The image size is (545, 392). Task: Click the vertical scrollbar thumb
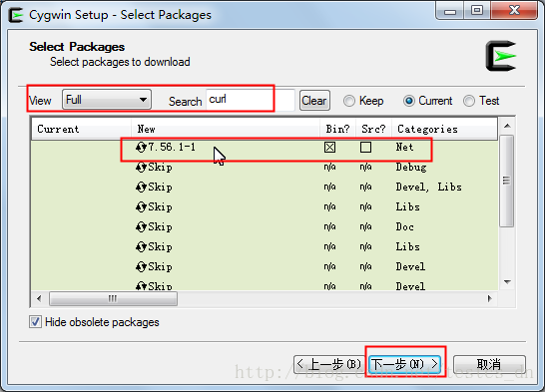[x=507, y=182]
